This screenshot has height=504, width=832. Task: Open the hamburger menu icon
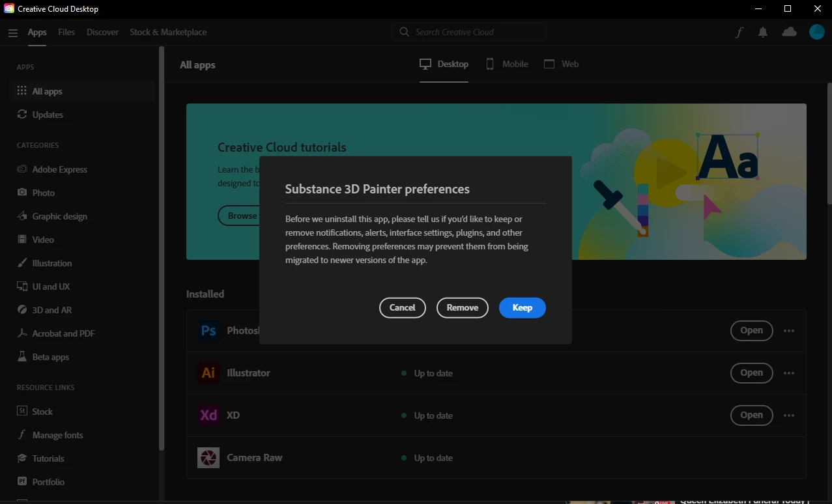[x=13, y=33]
